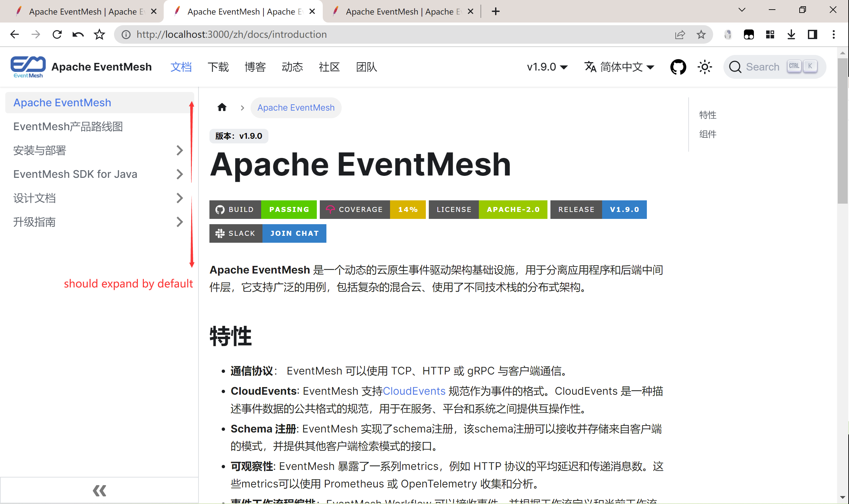The width and height of the screenshot is (849, 504).
Task: Open the v1.9.0 version dropdown
Action: (x=547, y=67)
